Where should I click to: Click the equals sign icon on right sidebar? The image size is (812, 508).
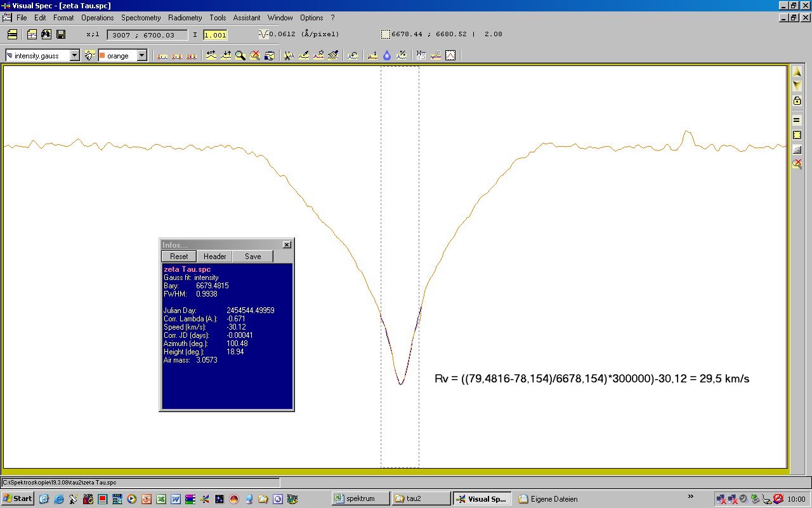coord(797,120)
